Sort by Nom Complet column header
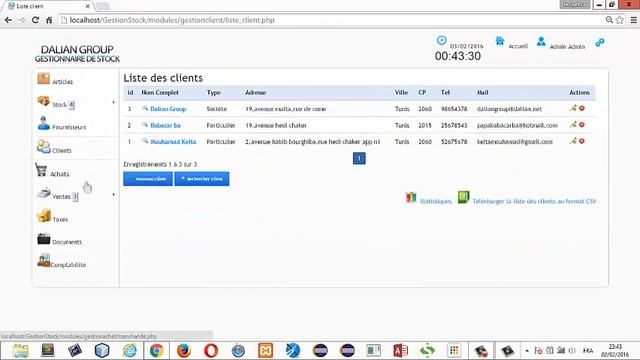The image size is (640, 360). click(160, 93)
